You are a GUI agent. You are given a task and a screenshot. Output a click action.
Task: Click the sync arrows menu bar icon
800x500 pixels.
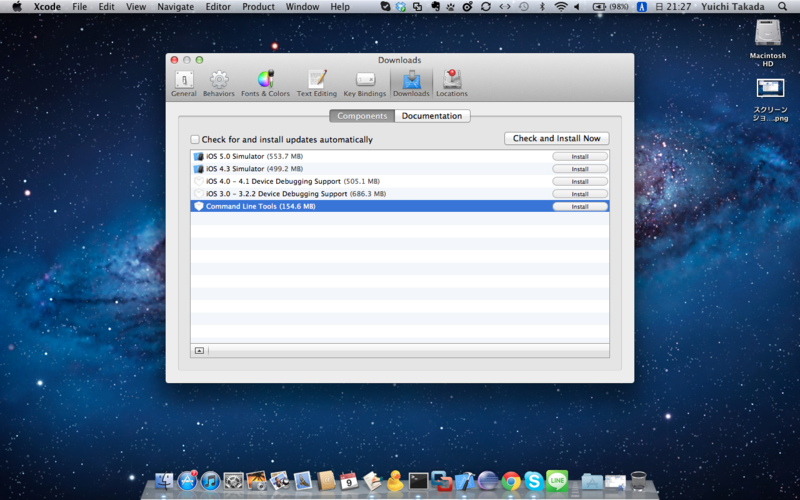(x=486, y=7)
